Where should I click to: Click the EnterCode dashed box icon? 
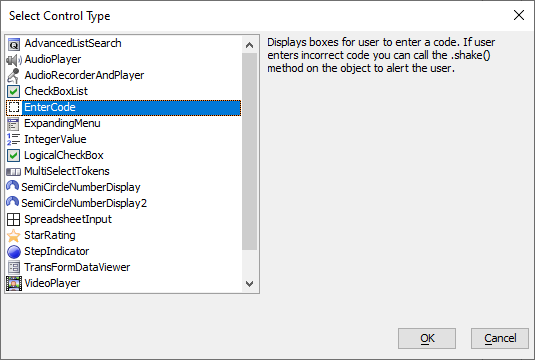pos(14,107)
